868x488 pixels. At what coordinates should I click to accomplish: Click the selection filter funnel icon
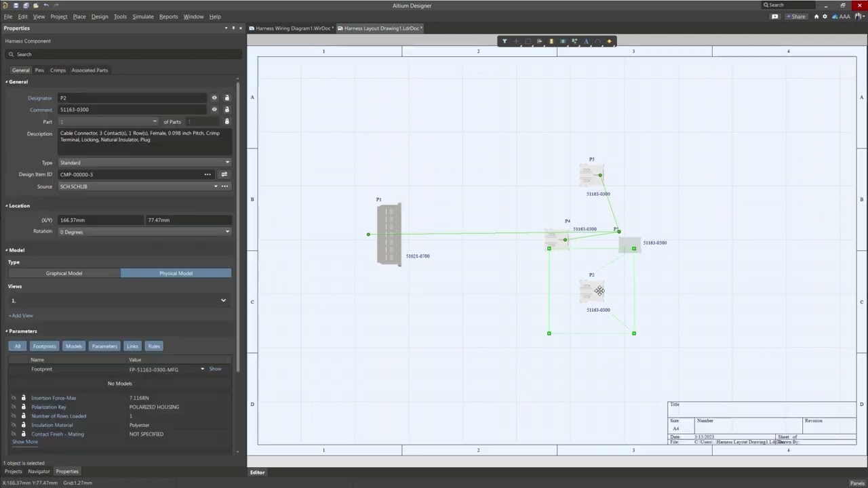click(505, 41)
